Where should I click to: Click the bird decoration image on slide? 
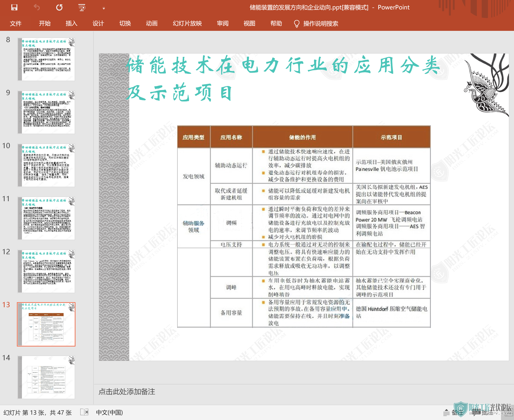pos(486,85)
